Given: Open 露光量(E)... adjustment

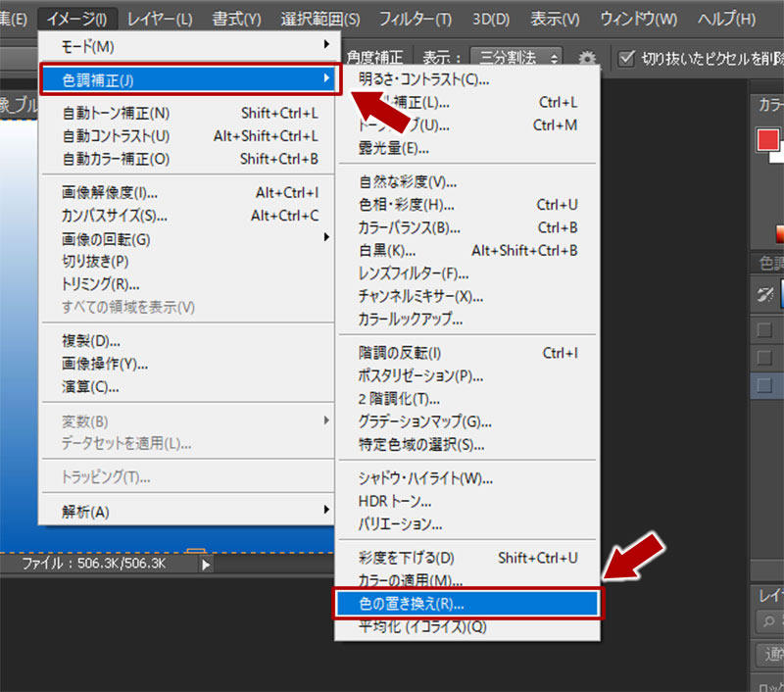Looking at the screenshot, I should (467, 148).
